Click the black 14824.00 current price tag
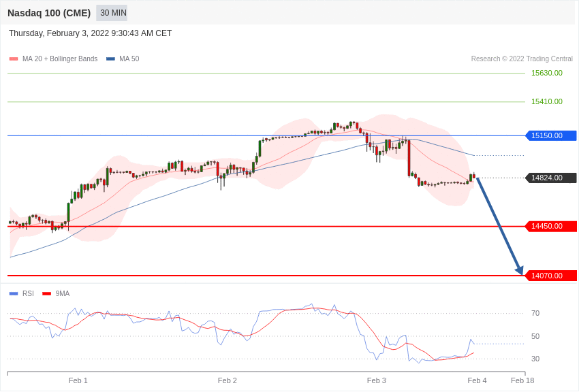Screen dimensions: 579x392 [551, 178]
